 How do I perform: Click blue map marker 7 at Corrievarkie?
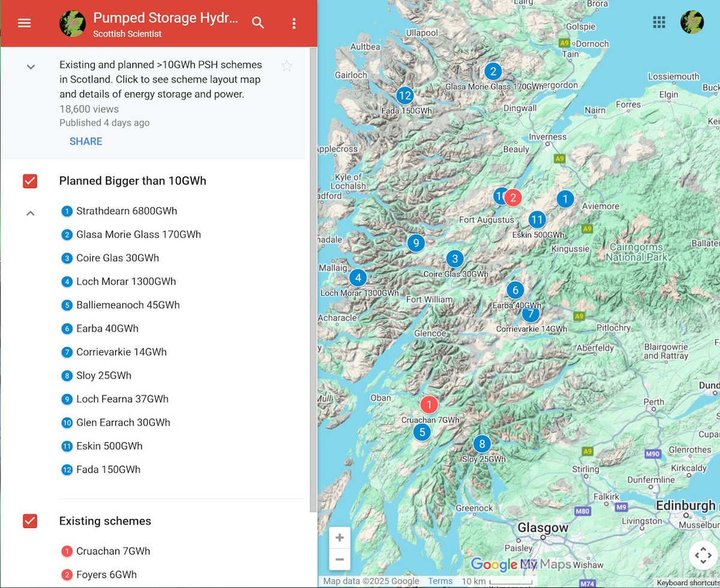coord(530,313)
